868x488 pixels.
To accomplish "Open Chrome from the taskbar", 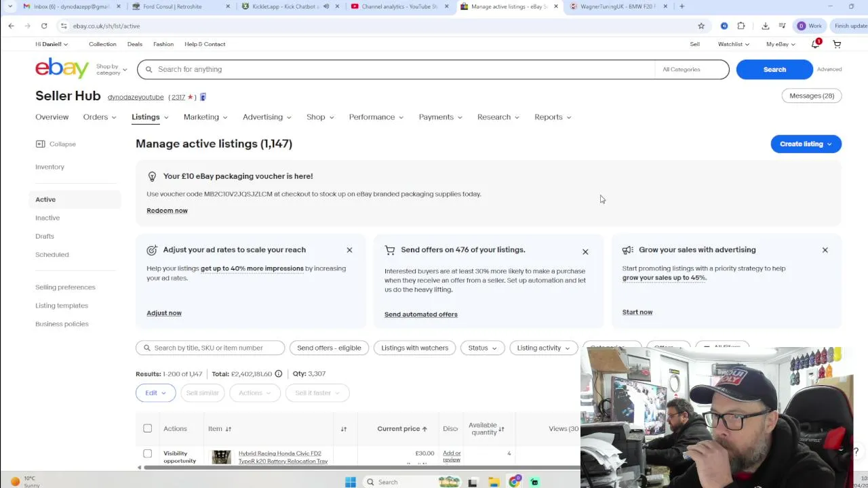I will click(x=515, y=482).
